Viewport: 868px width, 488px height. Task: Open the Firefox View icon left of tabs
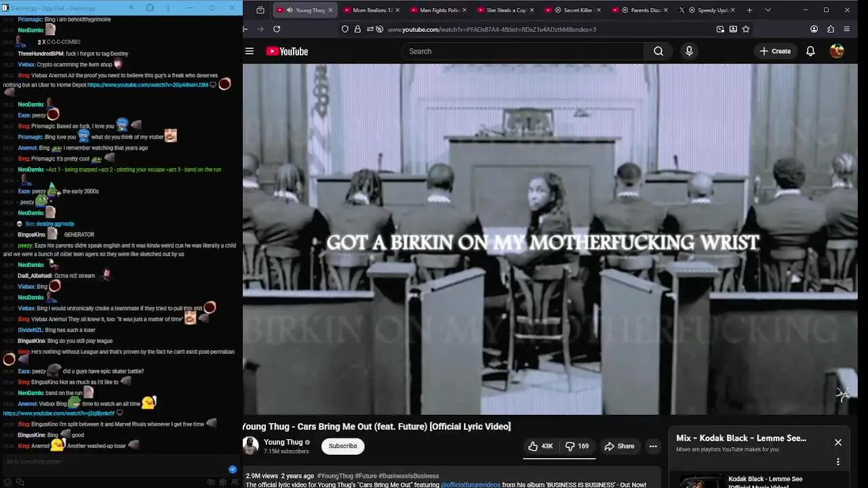coord(260,10)
